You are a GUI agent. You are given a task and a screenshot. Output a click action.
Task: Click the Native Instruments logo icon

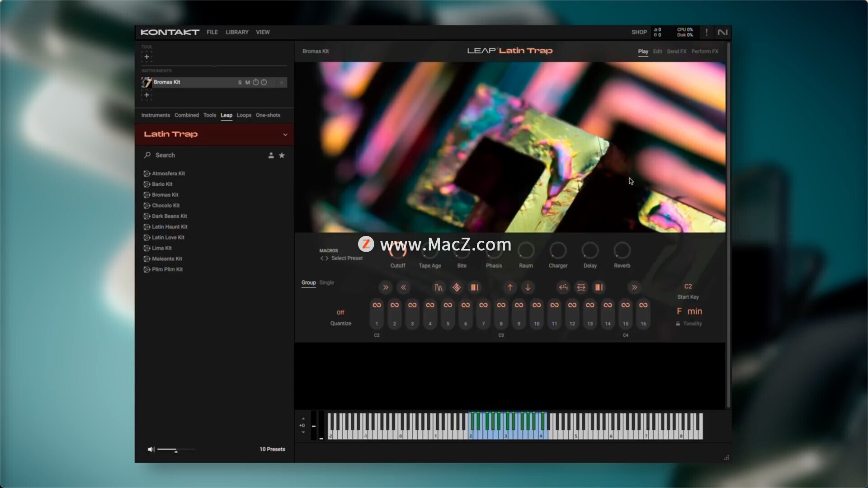coord(722,32)
